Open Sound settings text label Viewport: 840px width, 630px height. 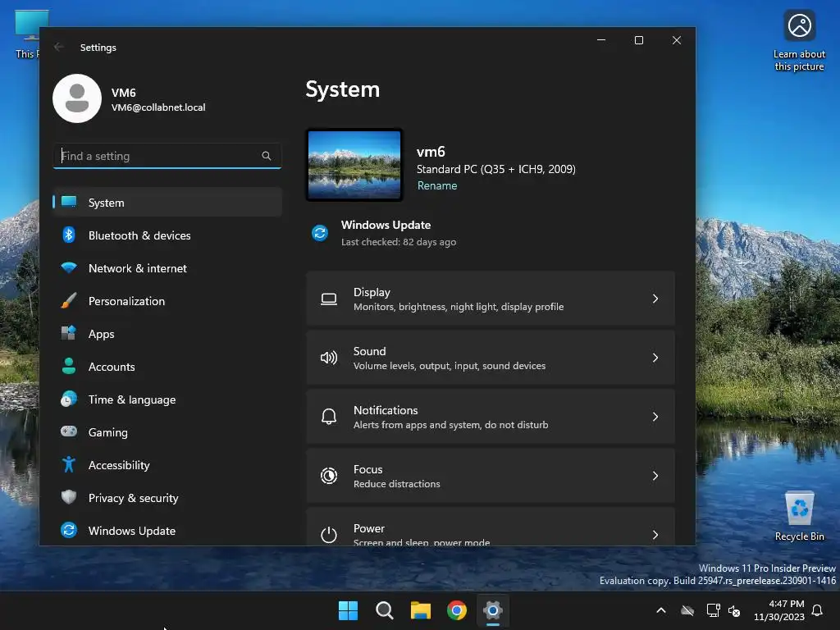coord(370,351)
